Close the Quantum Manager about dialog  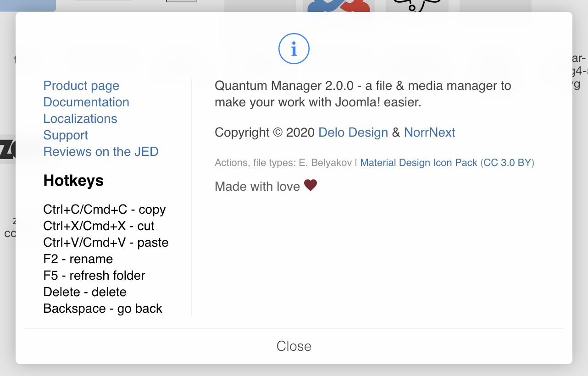(x=294, y=346)
